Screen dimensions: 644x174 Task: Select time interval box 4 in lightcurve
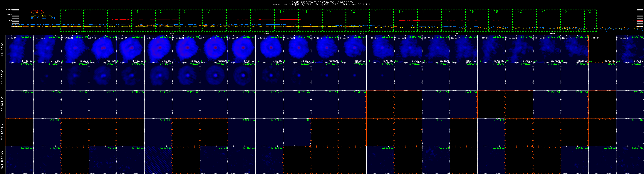click(x=143, y=21)
